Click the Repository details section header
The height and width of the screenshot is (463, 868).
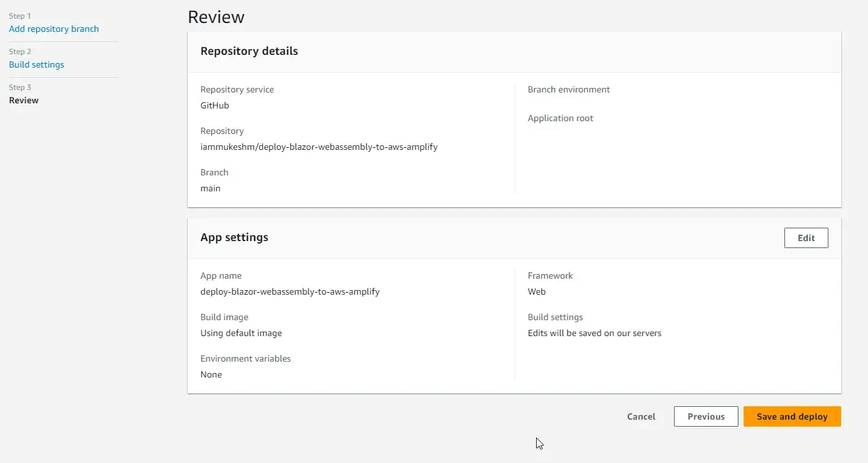[x=249, y=51]
